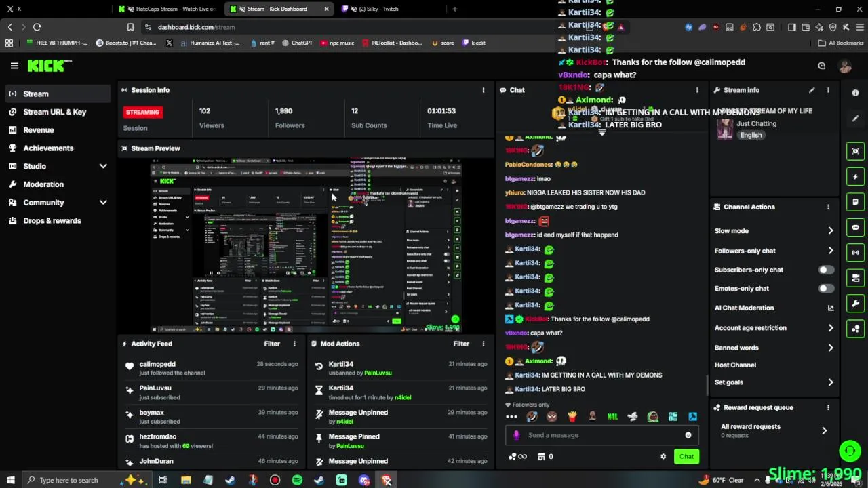Screen dimensions: 868x488
Task: Open Activity Feed options menu
Action: [294, 344]
